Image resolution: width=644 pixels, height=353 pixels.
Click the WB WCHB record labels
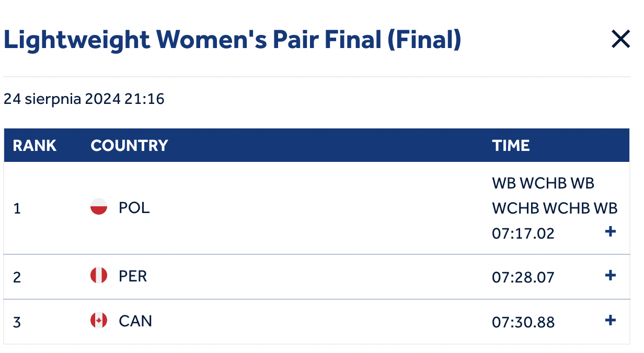click(555, 196)
